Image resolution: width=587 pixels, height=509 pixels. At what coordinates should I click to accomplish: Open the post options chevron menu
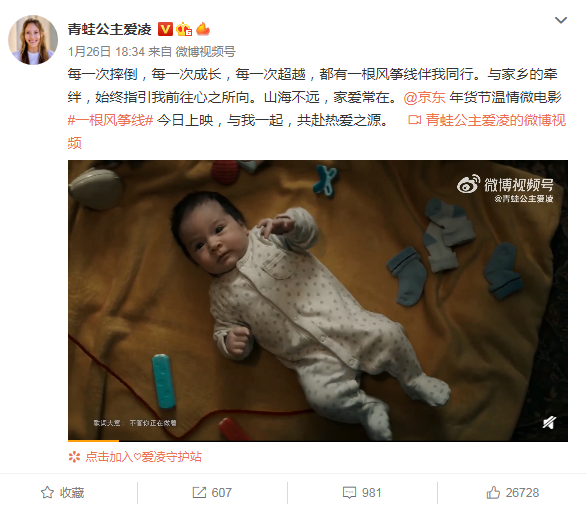pyautogui.click(x=560, y=20)
